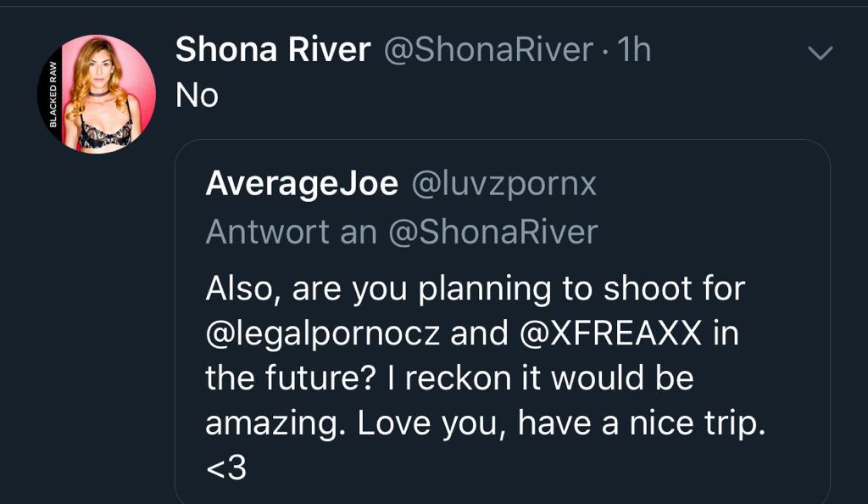This screenshot has width=868, height=504.
Task: Open Shona River's profile picture
Action: pyautogui.click(x=98, y=94)
